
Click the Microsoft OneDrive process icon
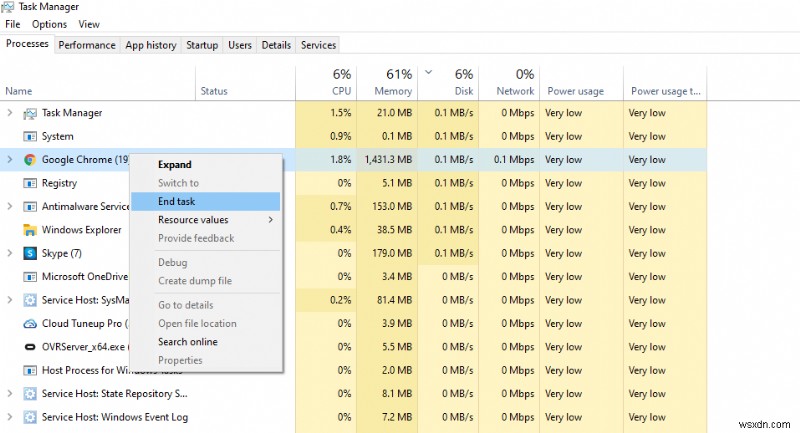pos(30,277)
